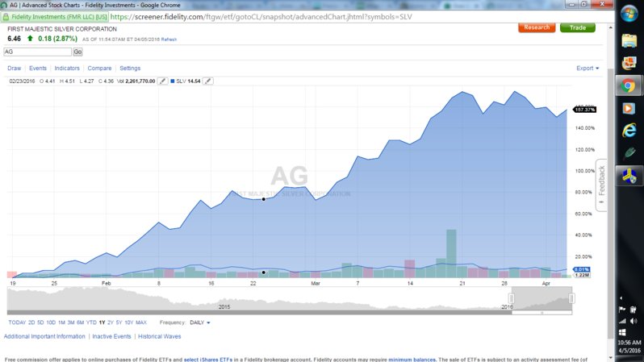
Task: Show hidden tray icons arrow
Action: pos(621,298)
